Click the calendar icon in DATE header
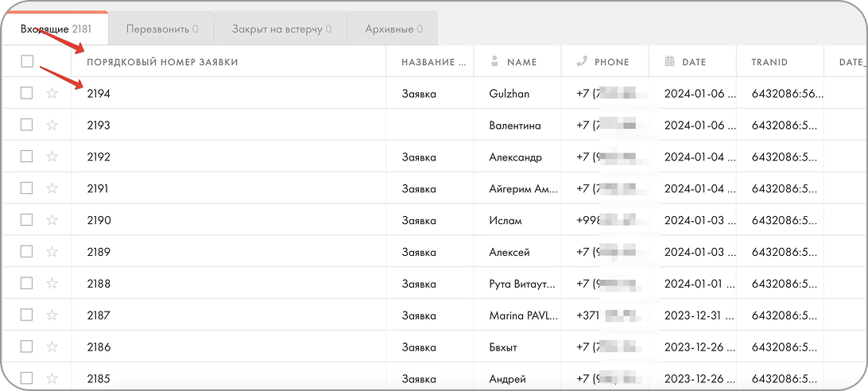Image resolution: width=868 pixels, height=391 pixels. (x=669, y=61)
